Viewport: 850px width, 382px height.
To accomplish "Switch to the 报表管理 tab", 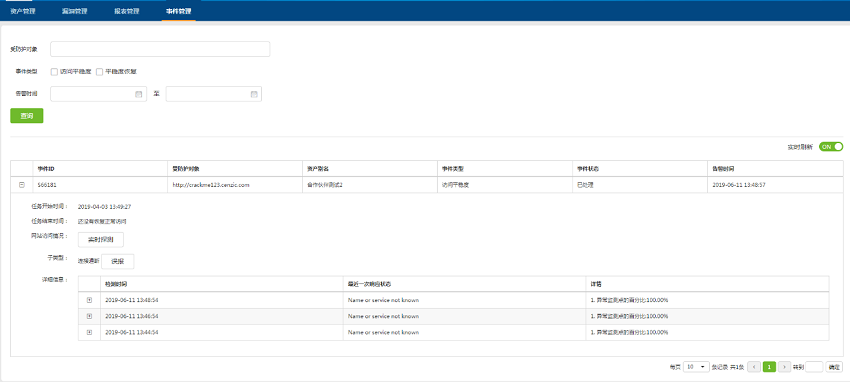I will tap(127, 11).
